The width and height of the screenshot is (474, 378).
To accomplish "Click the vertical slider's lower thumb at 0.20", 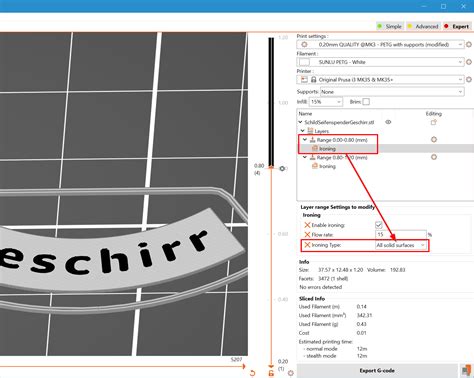I will pyautogui.click(x=271, y=366).
